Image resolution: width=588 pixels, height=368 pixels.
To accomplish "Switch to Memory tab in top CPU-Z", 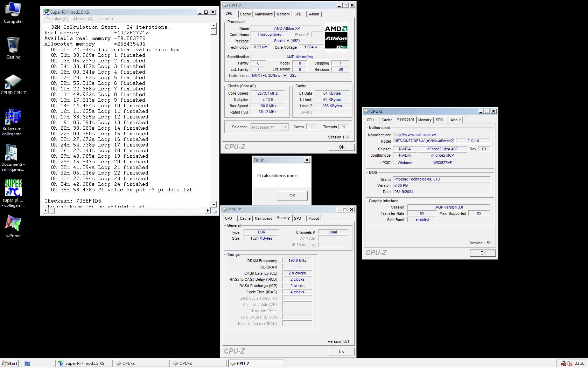I will pos(283,14).
